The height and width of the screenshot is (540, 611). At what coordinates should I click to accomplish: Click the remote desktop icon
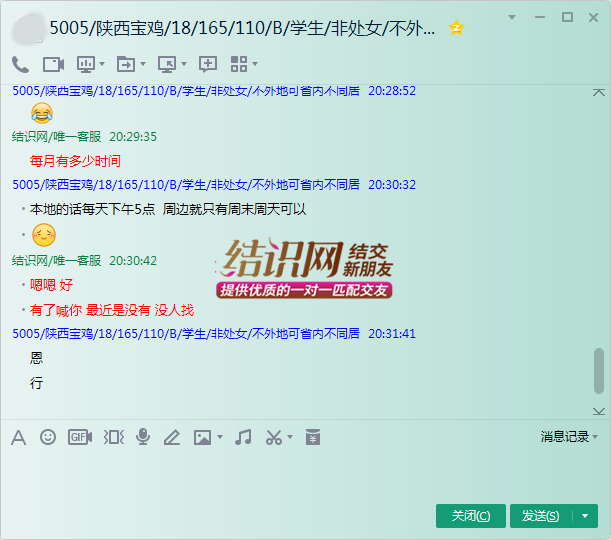point(167,64)
